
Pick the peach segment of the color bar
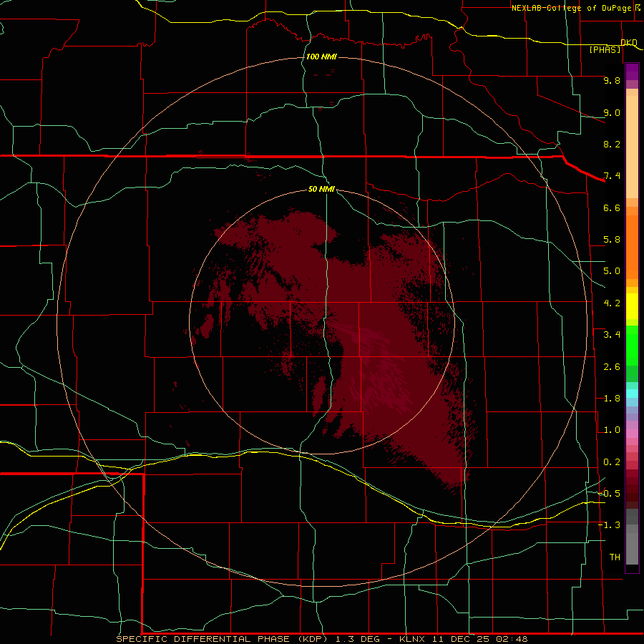tap(632, 146)
